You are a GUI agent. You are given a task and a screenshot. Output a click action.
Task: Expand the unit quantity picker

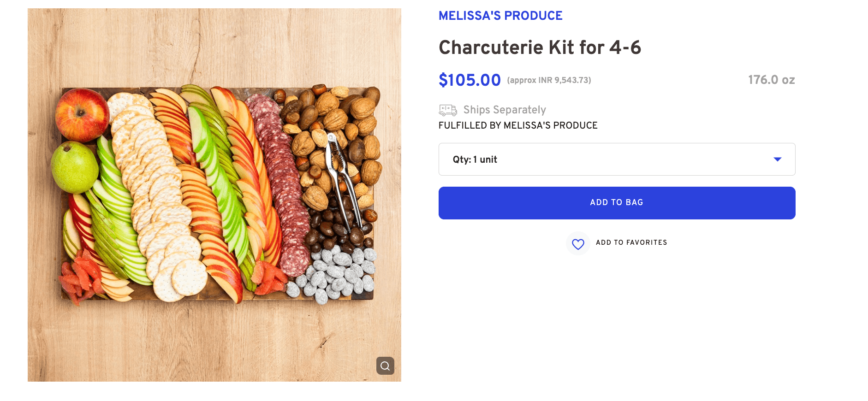[617, 159]
